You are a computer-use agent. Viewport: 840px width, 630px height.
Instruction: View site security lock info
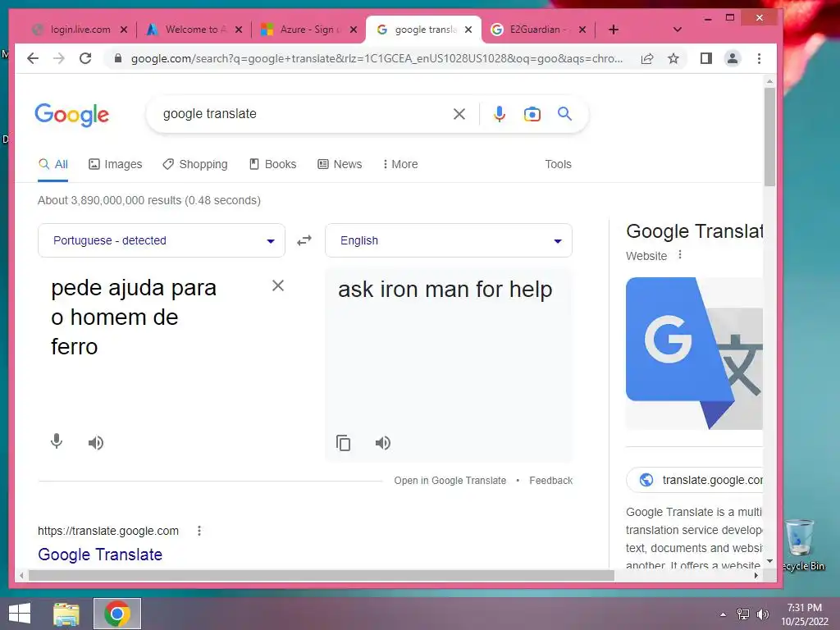point(118,58)
